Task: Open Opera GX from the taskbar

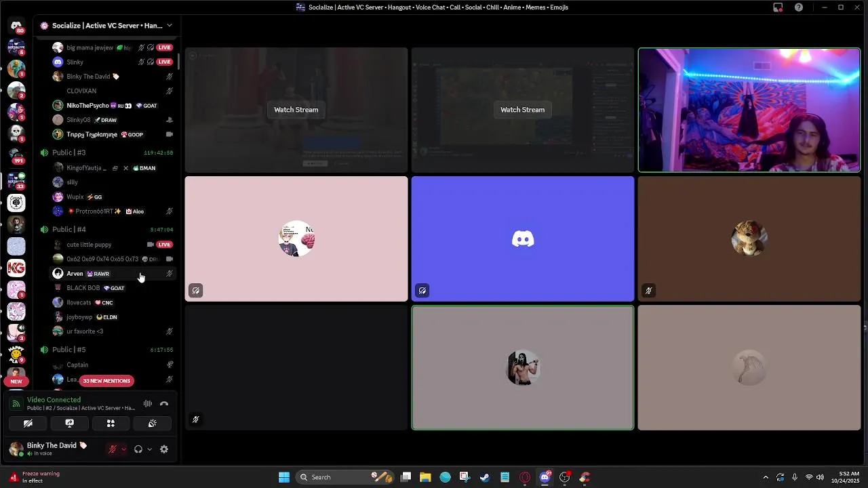Action: pyautogui.click(x=525, y=477)
